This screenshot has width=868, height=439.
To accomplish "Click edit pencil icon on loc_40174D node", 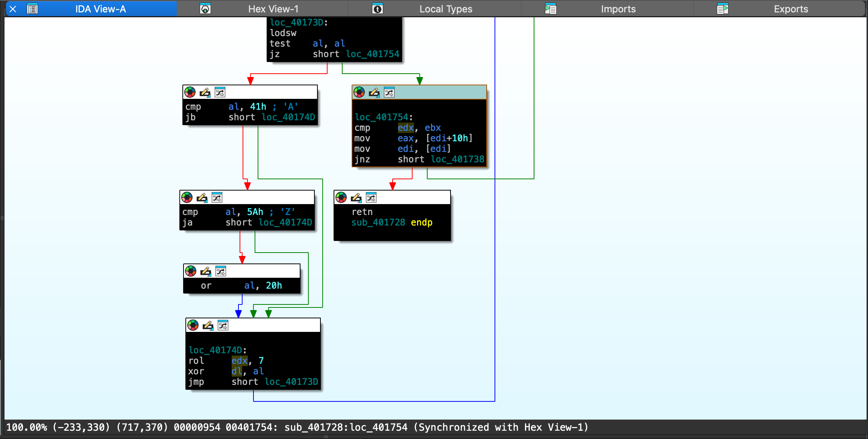I will click(208, 325).
